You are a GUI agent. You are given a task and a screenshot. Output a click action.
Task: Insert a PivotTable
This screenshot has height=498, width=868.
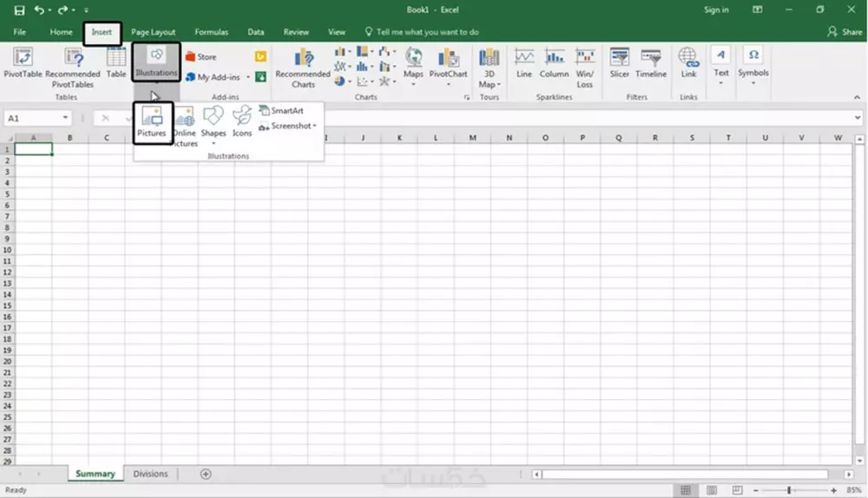coord(23,62)
